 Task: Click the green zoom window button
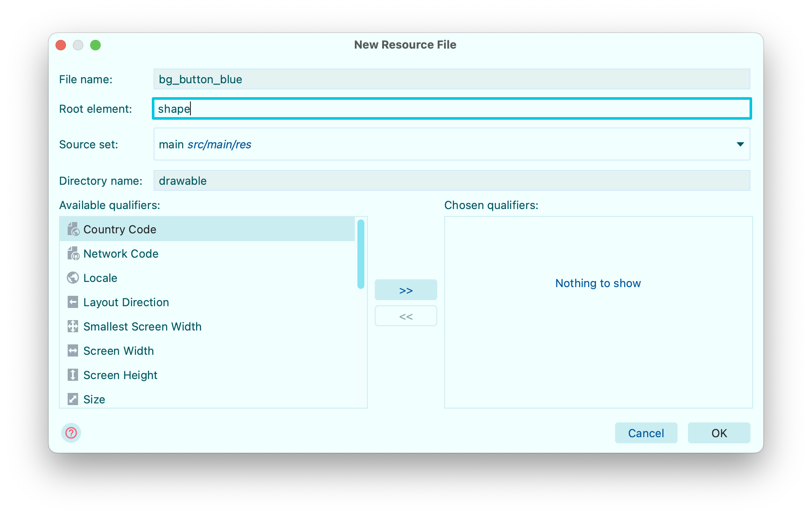click(x=95, y=45)
